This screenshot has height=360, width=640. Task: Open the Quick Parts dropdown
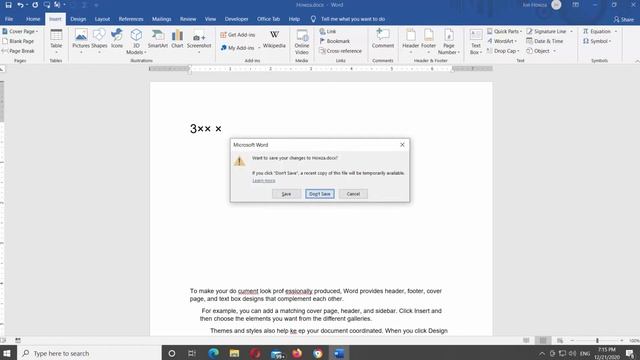tap(504, 31)
